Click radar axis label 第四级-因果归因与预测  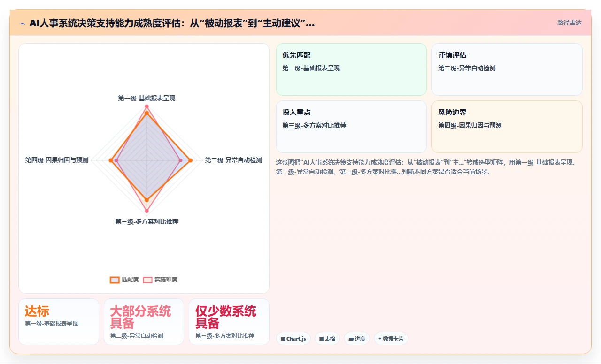point(57,160)
